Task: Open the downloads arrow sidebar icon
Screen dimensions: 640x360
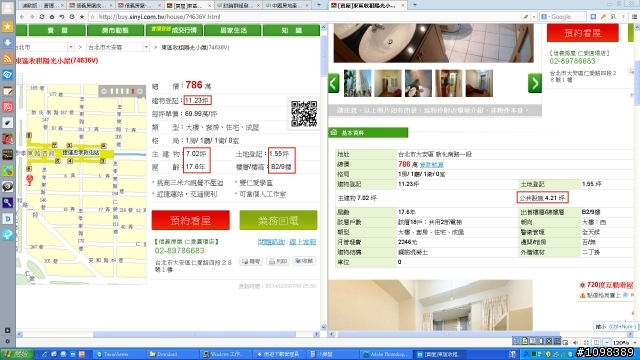Action: (7, 43)
